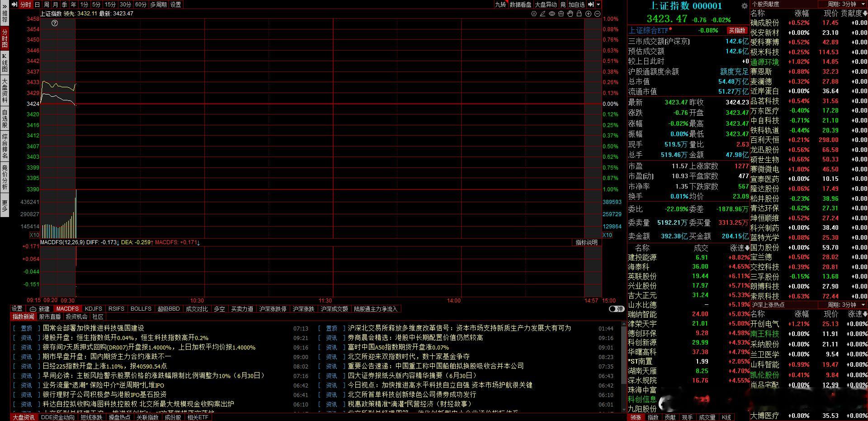
Task: Switch to the 日 daily period tab
Action: pos(37,5)
